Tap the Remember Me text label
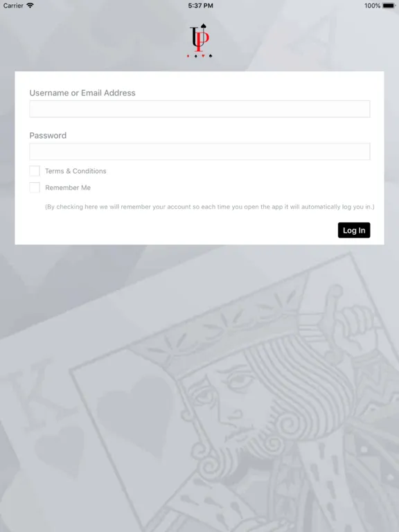399x532 pixels. pos(68,188)
